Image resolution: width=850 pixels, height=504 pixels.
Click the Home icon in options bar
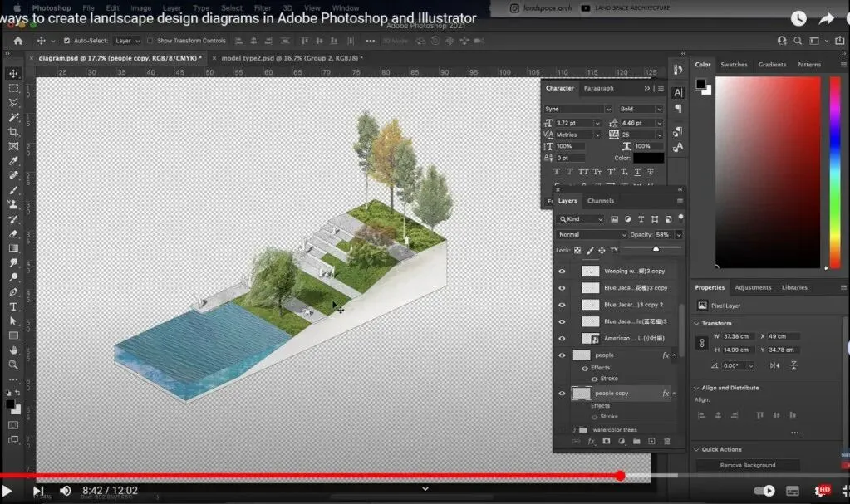coord(18,41)
